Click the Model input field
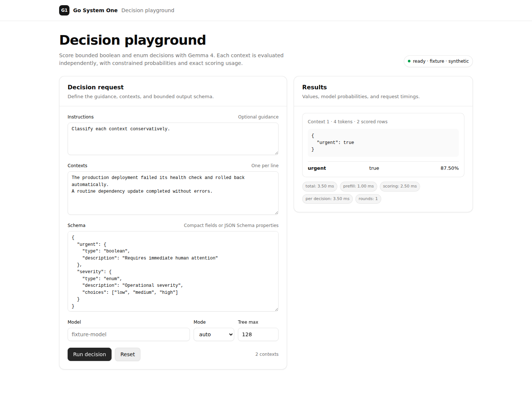Image resolution: width=532 pixels, height=406 pixels. (129, 334)
